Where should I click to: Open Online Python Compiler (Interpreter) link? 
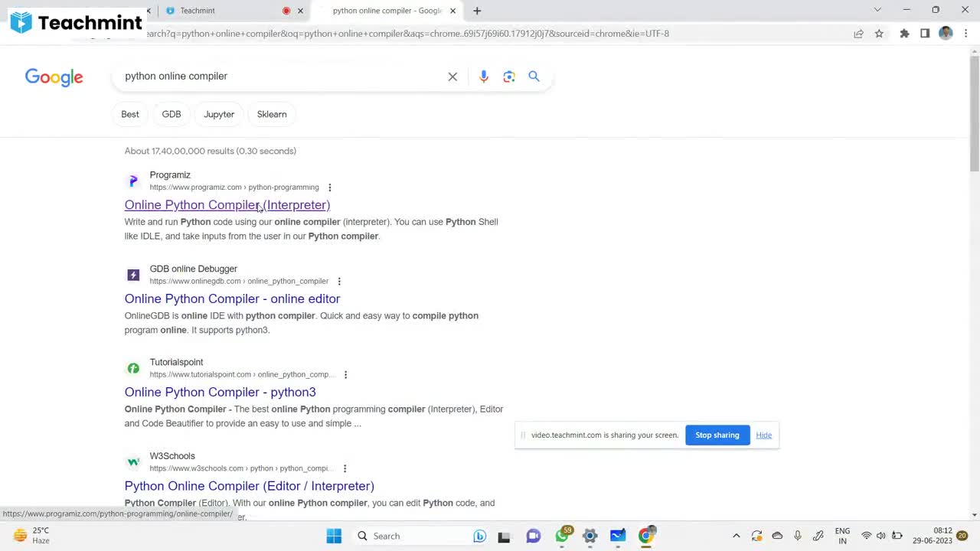[x=227, y=205]
